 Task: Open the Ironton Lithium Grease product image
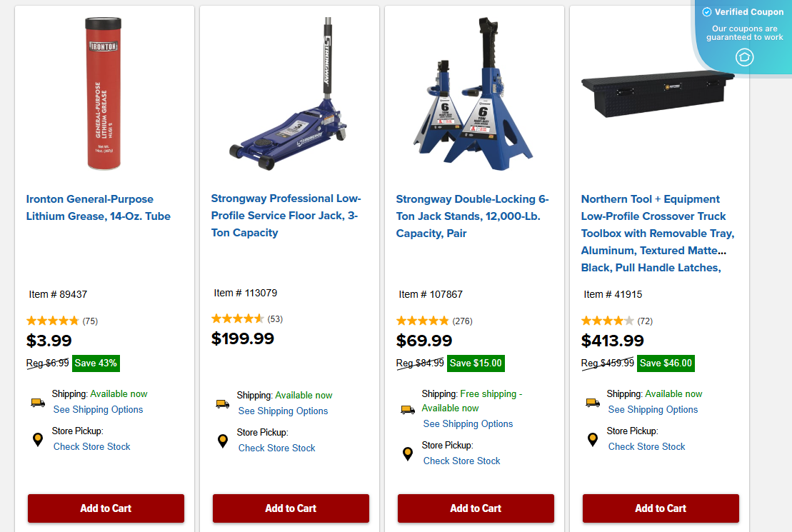104,94
